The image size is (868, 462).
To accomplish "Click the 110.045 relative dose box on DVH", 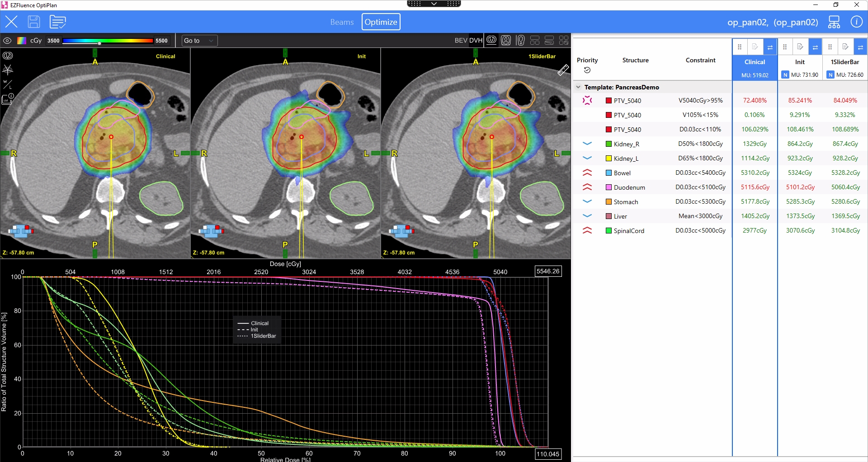I will click(x=548, y=454).
